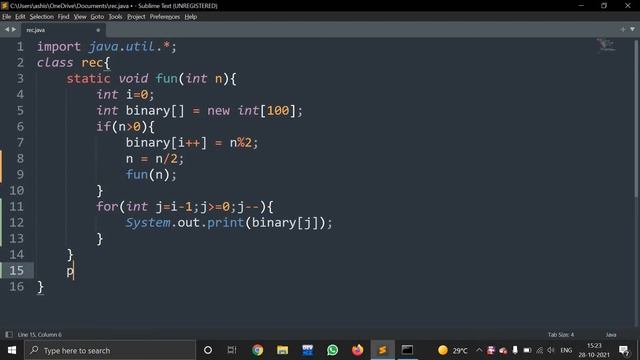The height and width of the screenshot is (360, 640).
Task: Click on the if(n>0){ condition
Action: tap(125, 127)
